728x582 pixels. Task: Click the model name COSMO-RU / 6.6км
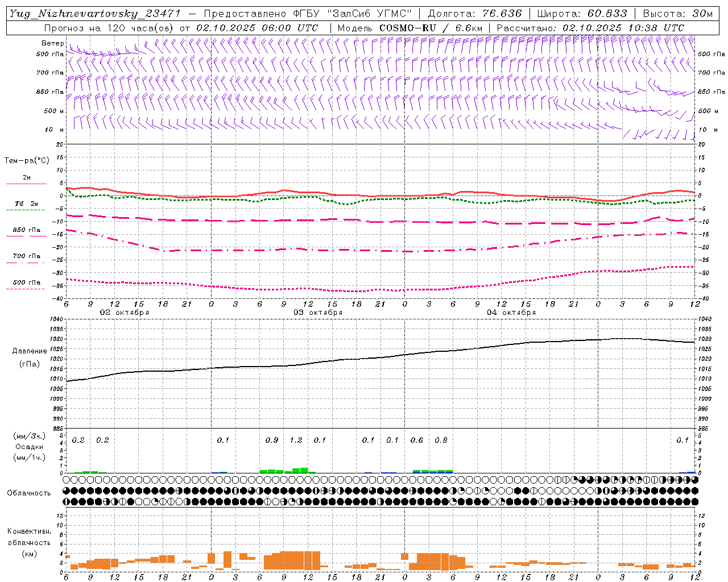(431, 28)
